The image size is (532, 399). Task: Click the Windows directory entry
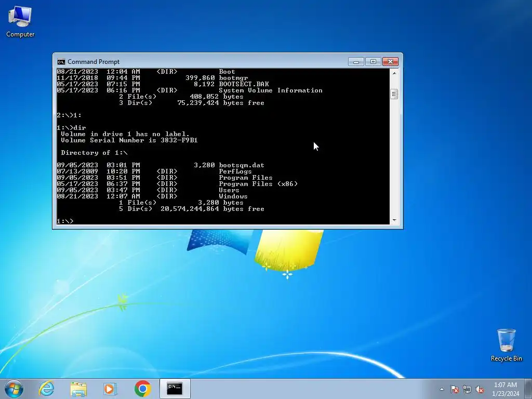(x=233, y=196)
